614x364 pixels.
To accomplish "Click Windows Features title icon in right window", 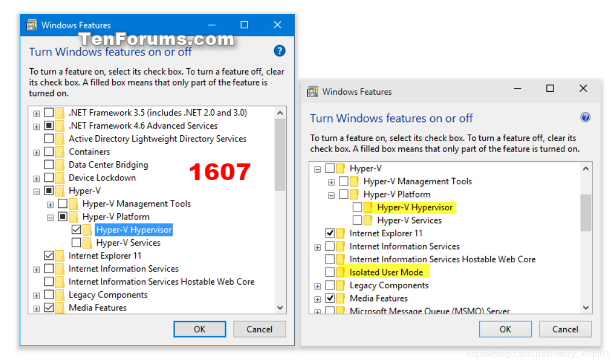I will [x=312, y=92].
